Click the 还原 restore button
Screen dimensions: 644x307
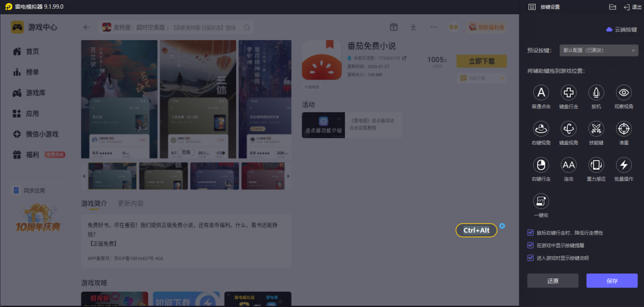(553, 281)
